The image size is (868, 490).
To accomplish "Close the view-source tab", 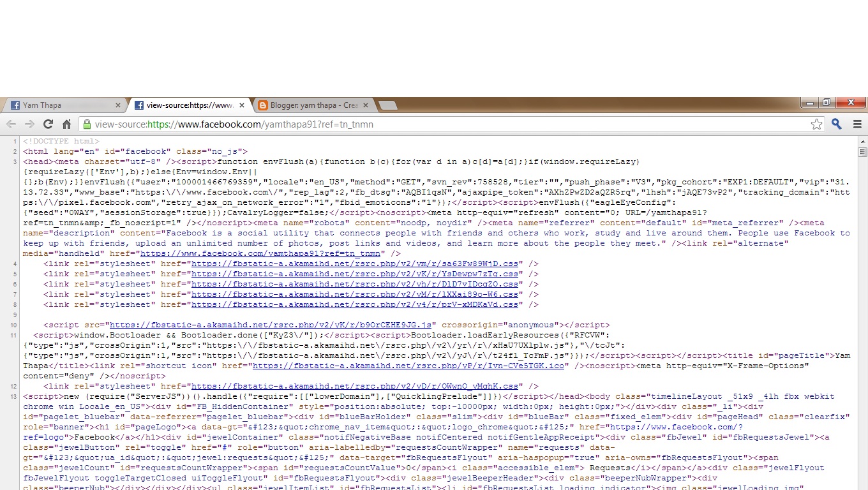I will [241, 105].
